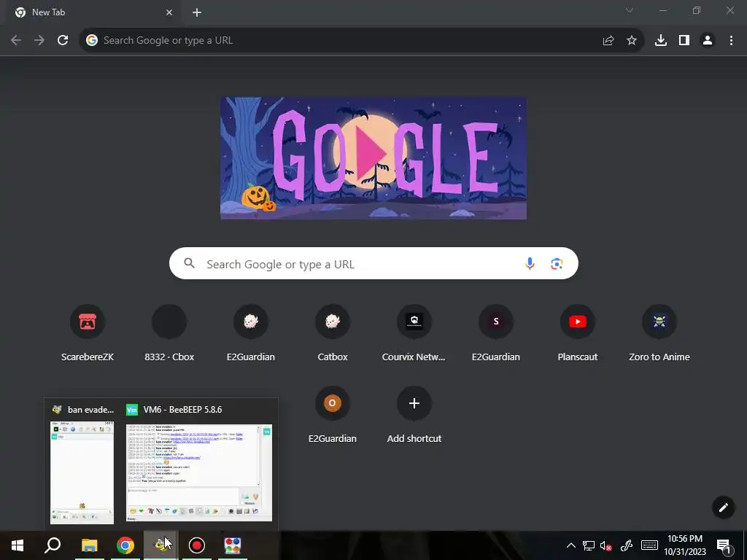Open the Chrome downloads icon
Screen dimensions: 747x560
661,41
